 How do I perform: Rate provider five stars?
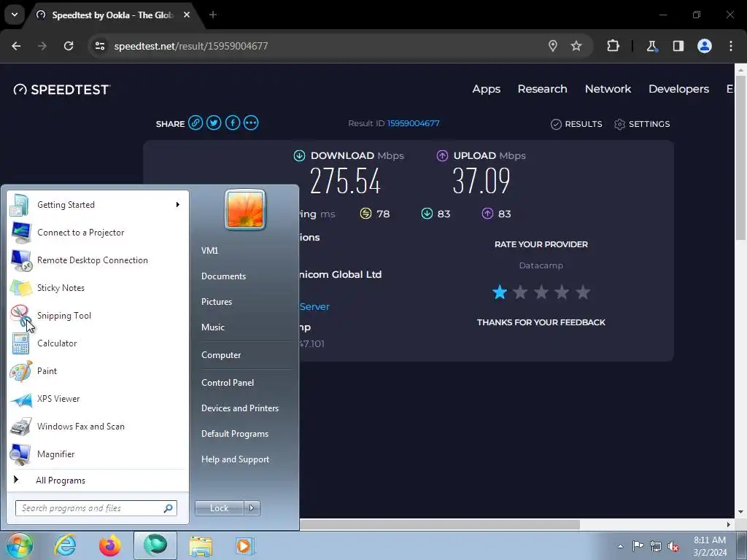583,292
